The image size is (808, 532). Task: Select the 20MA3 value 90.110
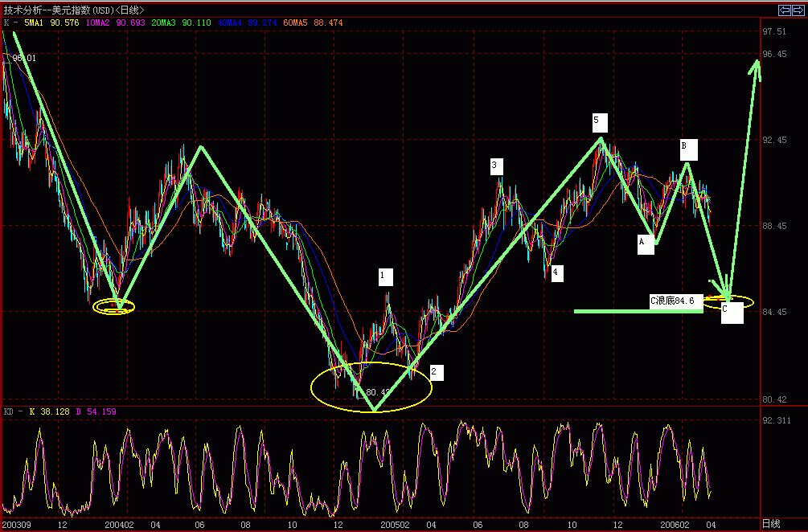[x=197, y=23]
